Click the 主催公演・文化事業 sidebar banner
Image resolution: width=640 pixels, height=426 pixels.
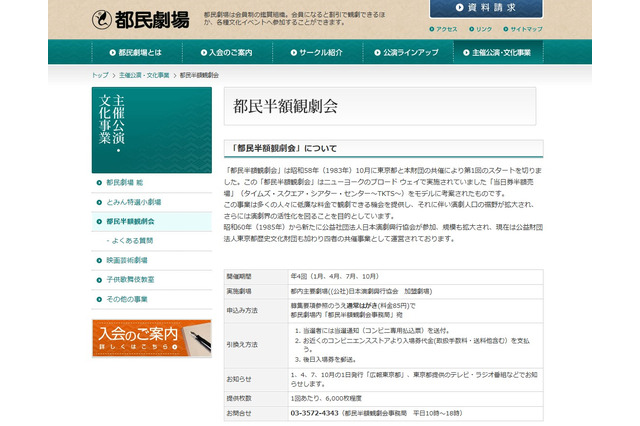point(152,130)
